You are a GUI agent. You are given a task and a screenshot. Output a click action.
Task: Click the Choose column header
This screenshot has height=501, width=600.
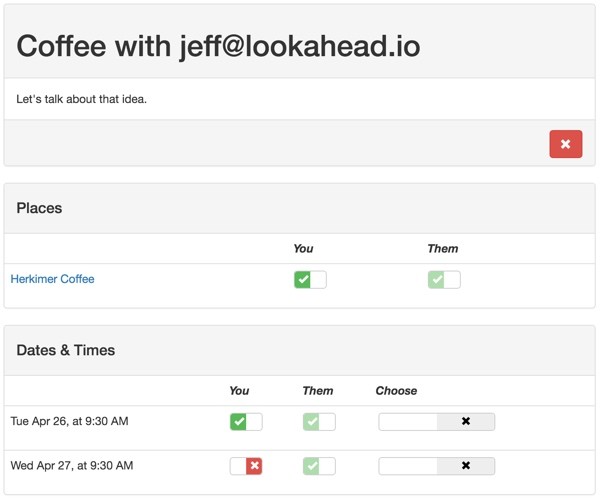pos(396,390)
